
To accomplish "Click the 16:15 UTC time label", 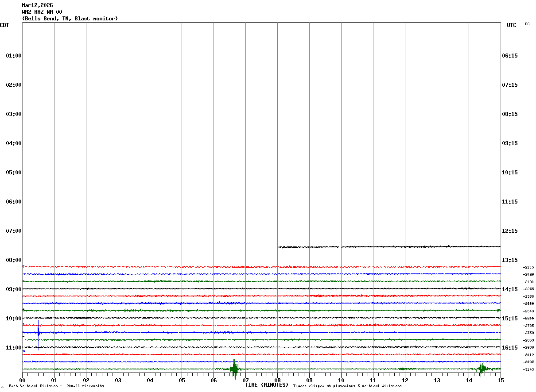I will pyautogui.click(x=509, y=348).
